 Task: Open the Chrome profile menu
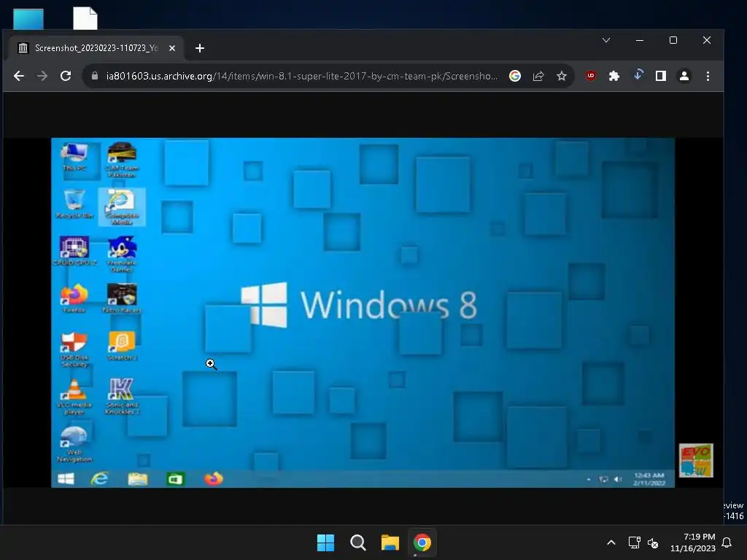click(x=684, y=76)
